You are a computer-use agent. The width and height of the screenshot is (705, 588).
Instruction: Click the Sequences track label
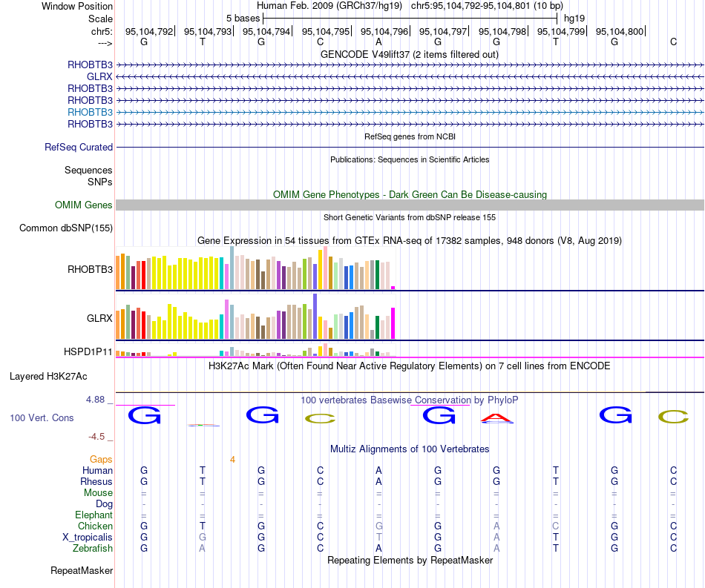[88, 171]
